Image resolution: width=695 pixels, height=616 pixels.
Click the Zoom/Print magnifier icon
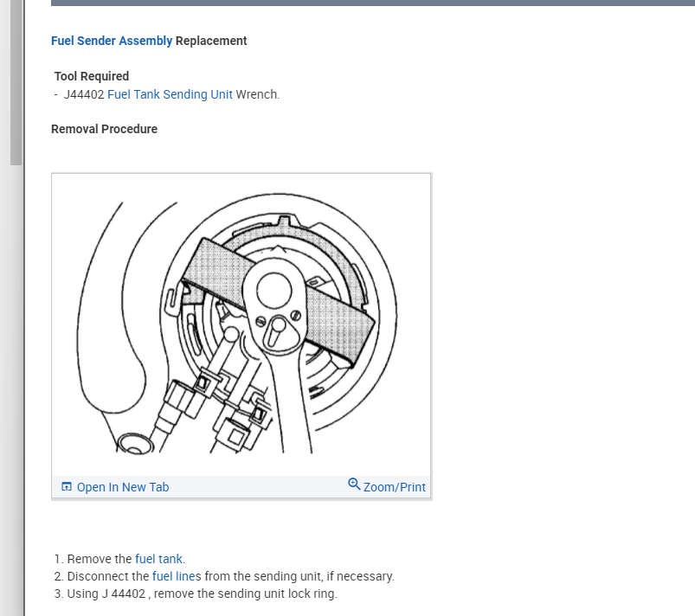[354, 484]
